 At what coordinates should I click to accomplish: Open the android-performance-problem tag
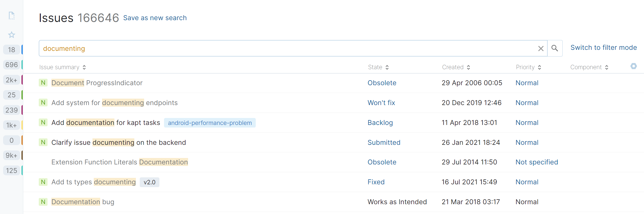tap(210, 123)
